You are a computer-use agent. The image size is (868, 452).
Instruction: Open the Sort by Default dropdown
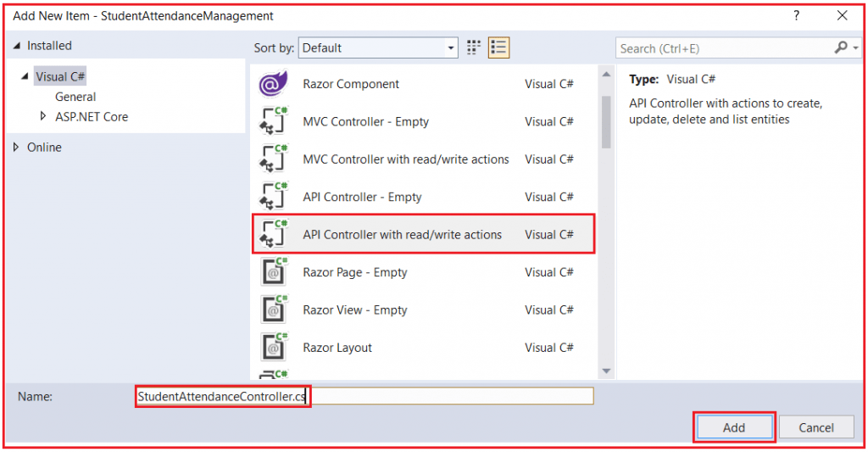[x=378, y=48]
